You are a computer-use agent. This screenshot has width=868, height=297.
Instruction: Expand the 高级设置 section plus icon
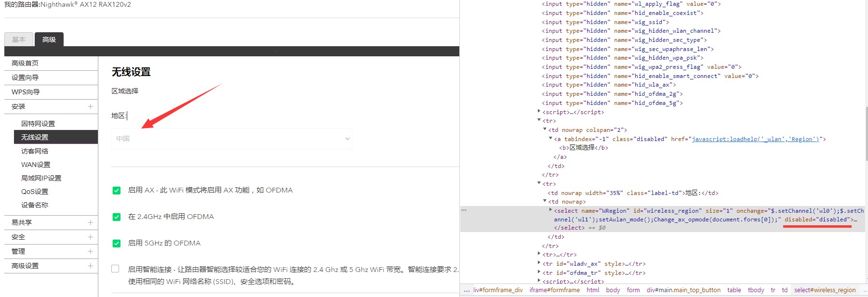pyautogui.click(x=90, y=266)
